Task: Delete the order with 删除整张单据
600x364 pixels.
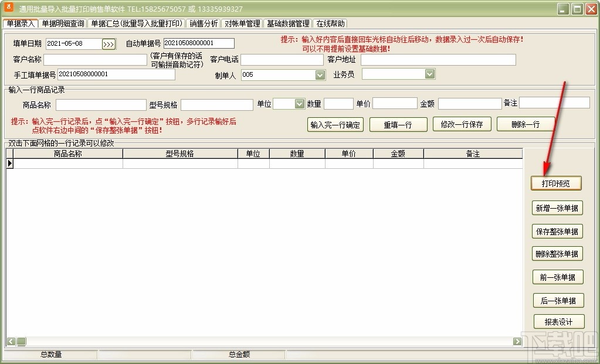Action: pos(556,253)
